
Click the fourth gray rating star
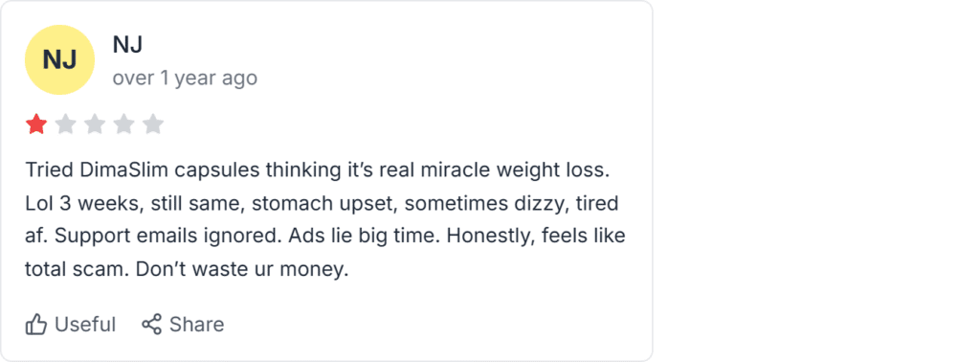(123, 124)
